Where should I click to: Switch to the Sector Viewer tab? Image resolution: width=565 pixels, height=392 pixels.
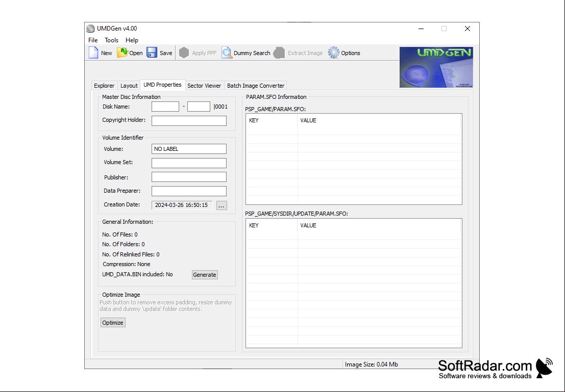point(204,86)
